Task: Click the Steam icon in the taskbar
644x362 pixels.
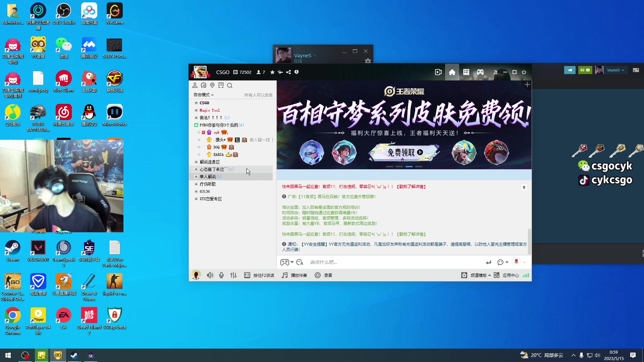Action: tap(74, 355)
